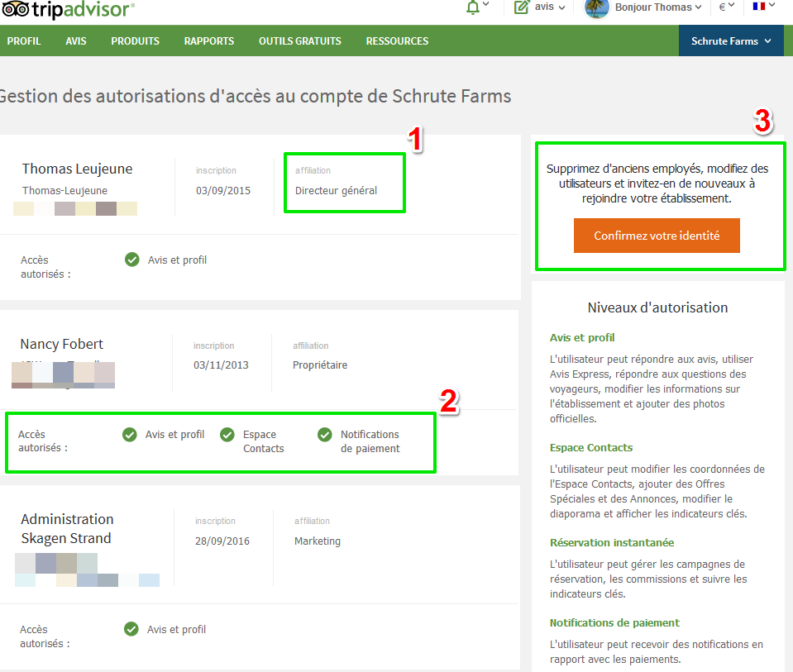Click the Avis et profil heading in sidebar
This screenshot has height=672, width=793.
tap(582, 337)
